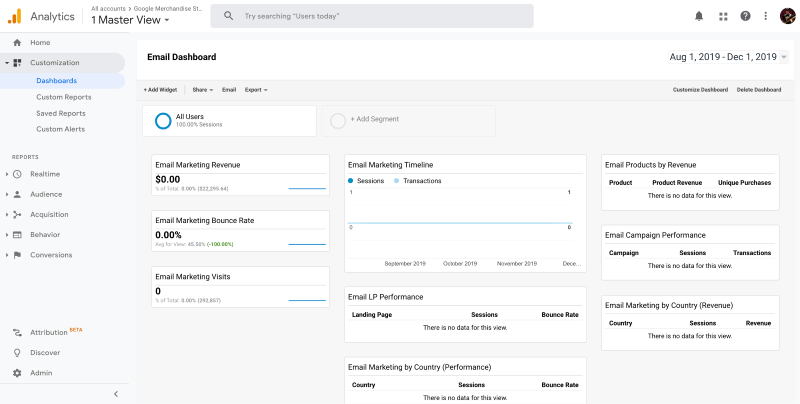The image size is (800, 404).
Task: Click the Audience person icon
Action: (x=17, y=194)
